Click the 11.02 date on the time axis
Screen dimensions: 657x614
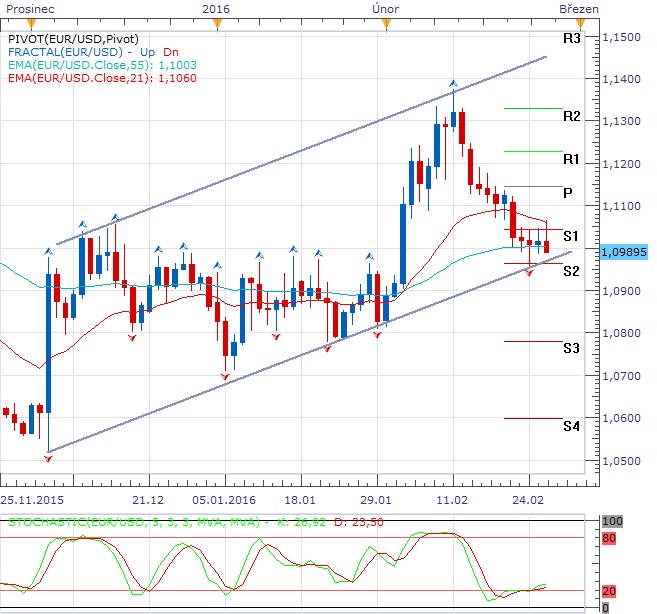453,498
